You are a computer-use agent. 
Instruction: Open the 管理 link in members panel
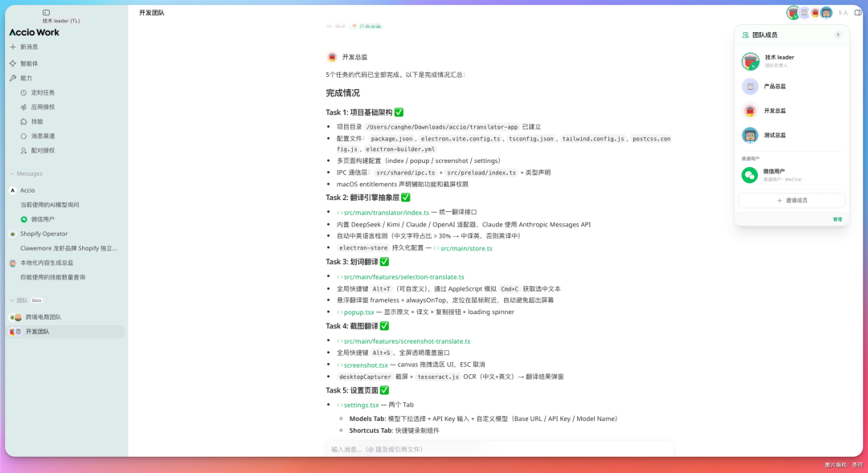click(837, 218)
